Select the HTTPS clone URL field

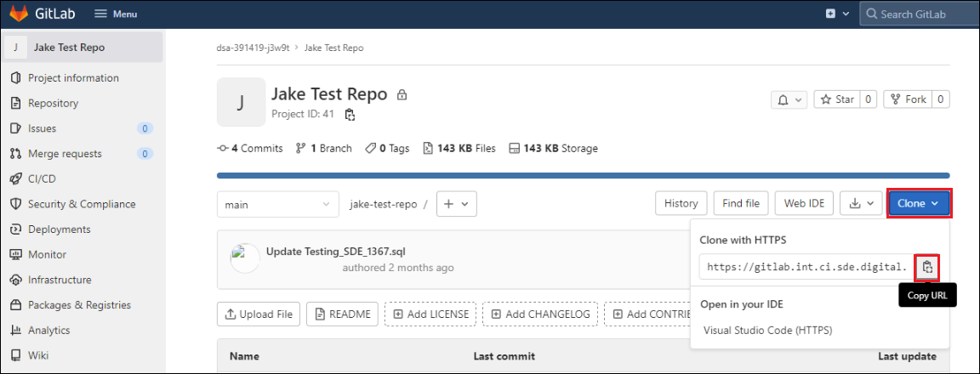point(807,267)
